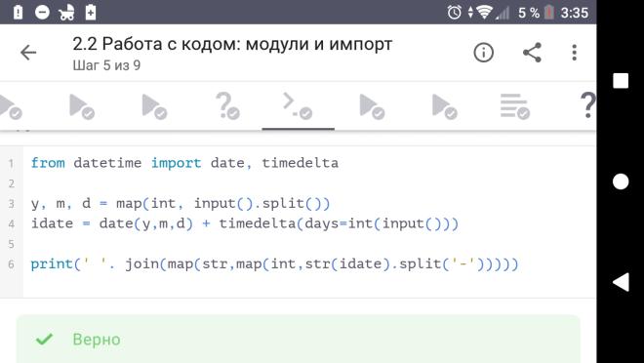Place cursor in line 6 print statement
Viewport: 644px width, 363px height.
275,264
